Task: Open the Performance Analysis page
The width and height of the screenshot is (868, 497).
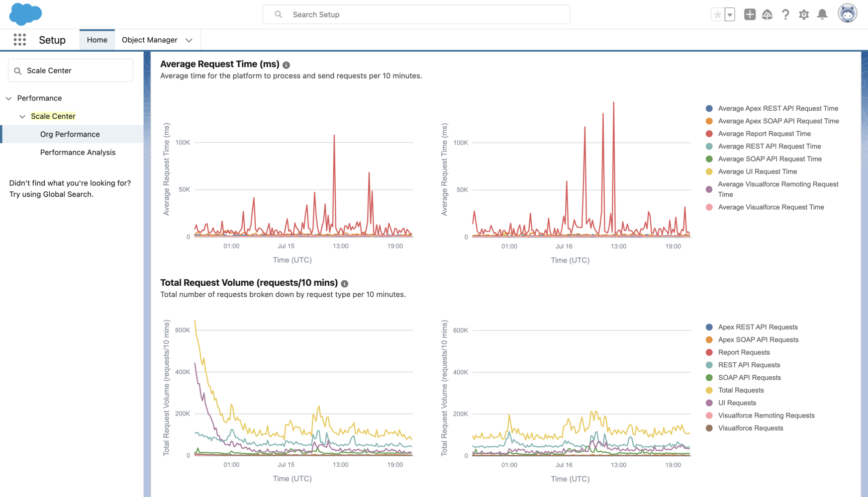Action: [x=78, y=152]
